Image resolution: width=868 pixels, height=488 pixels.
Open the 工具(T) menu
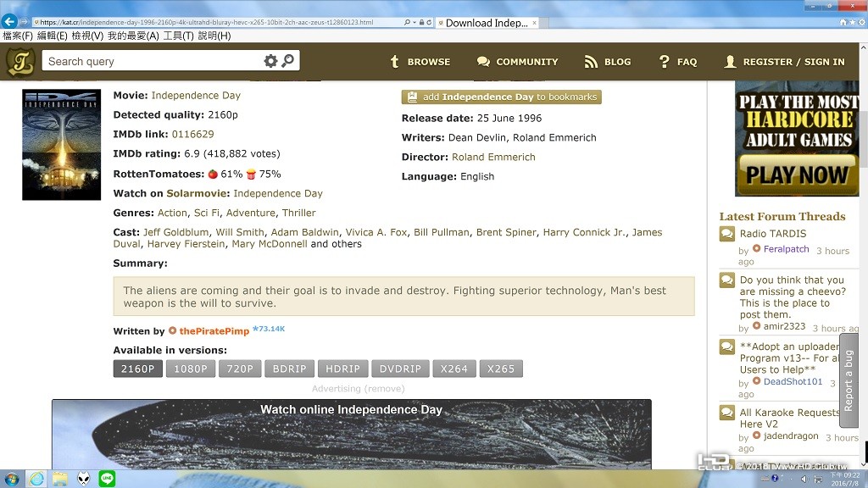(178, 36)
